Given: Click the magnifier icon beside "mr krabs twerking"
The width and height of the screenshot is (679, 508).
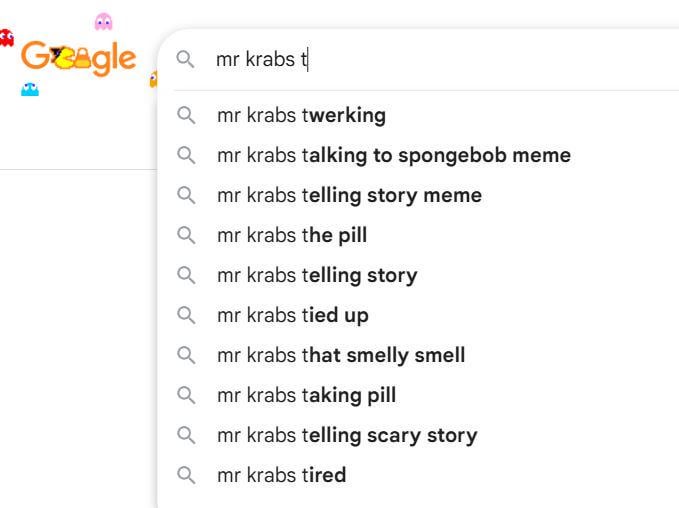Looking at the screenshot, I should tap(185, 116).
